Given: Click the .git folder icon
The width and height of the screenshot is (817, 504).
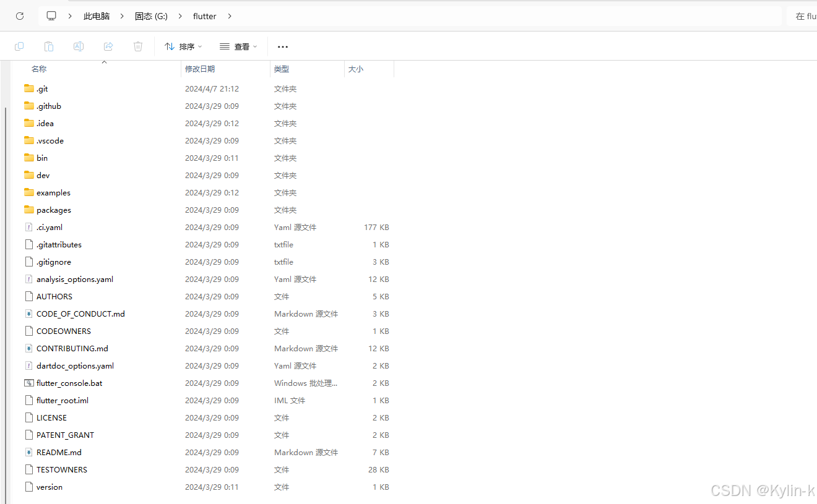Looking at the screenshot, I should point(29,88).
